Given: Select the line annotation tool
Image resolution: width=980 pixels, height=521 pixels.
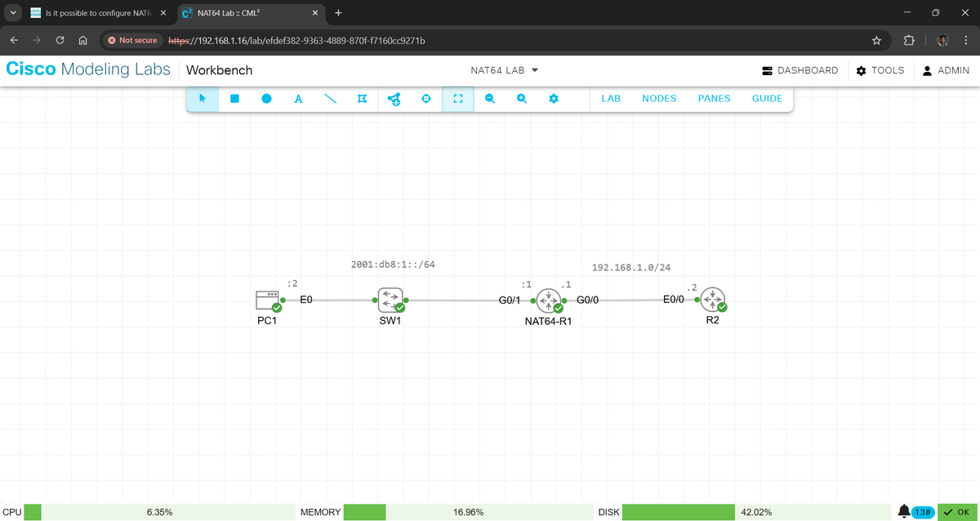Looking at the screenshot, I should (330, 99).
